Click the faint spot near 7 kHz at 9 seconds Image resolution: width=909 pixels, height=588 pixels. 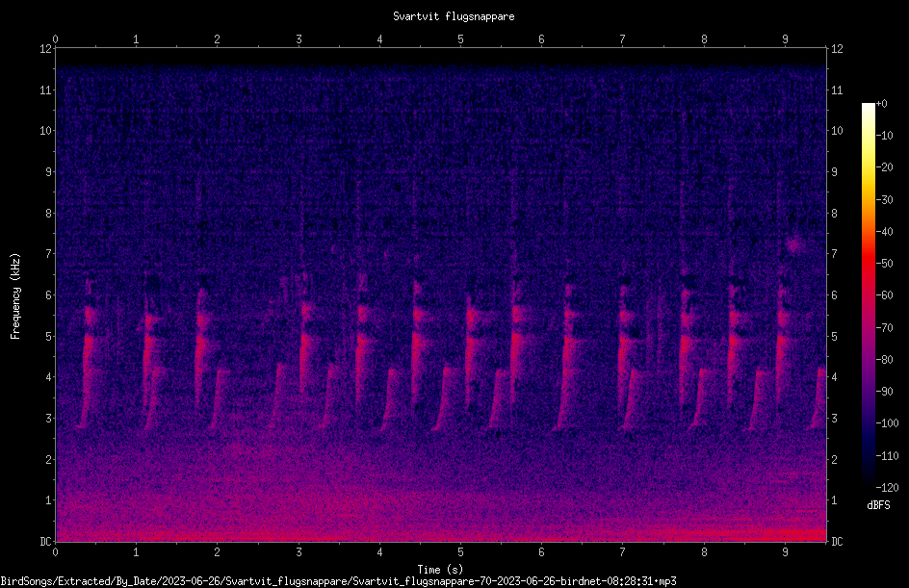pos(795,245)
